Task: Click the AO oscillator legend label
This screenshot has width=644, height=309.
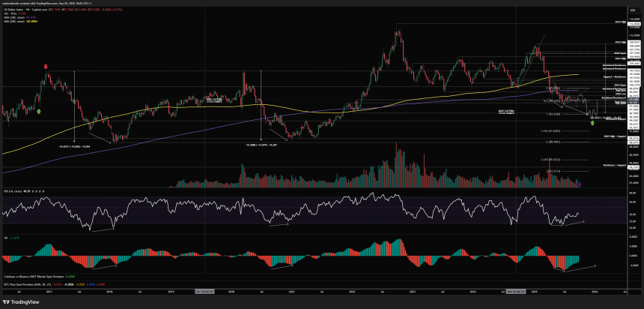Action: point(5,238)
